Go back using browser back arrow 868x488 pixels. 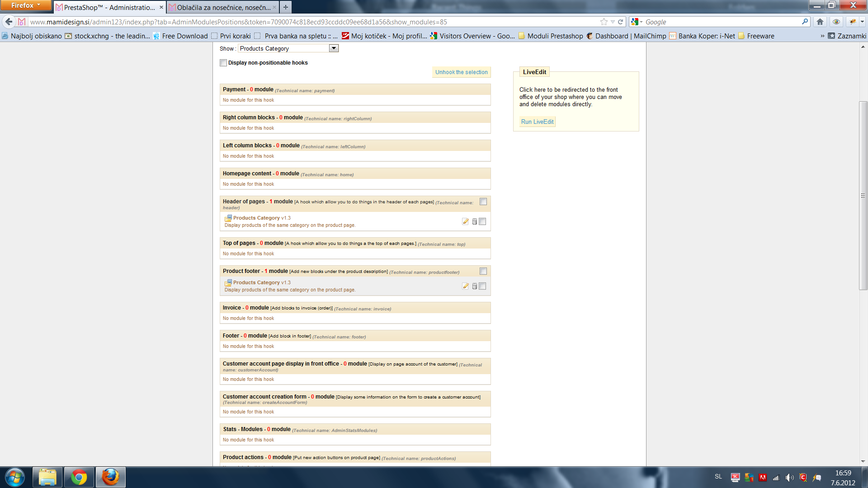coord(9,22)
